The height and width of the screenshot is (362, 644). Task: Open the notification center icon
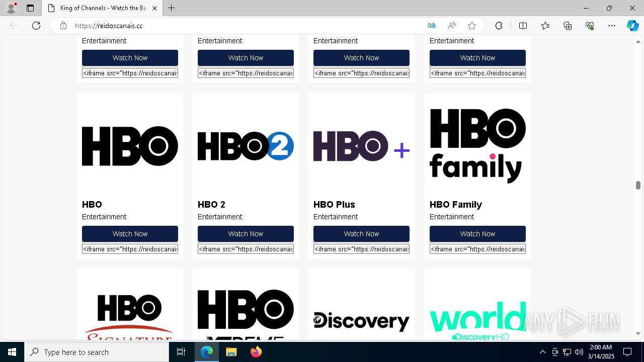[x=627, y=352]
